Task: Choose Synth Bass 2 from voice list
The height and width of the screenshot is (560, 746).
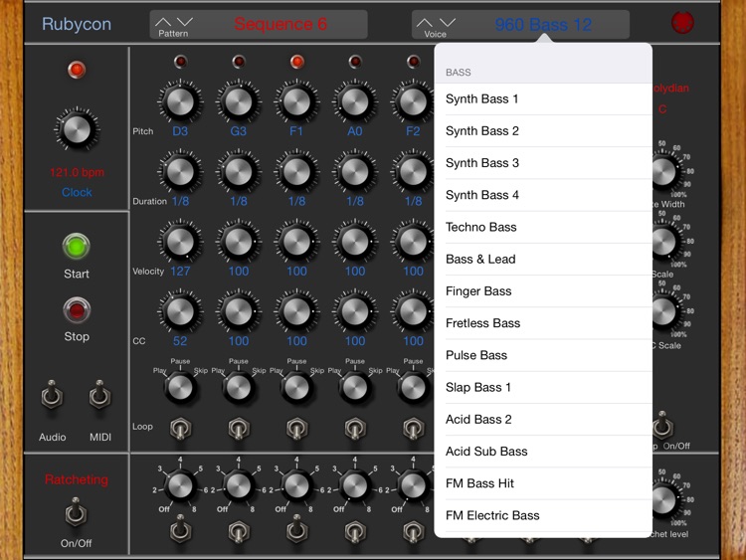Action: [x=543, y=131]
